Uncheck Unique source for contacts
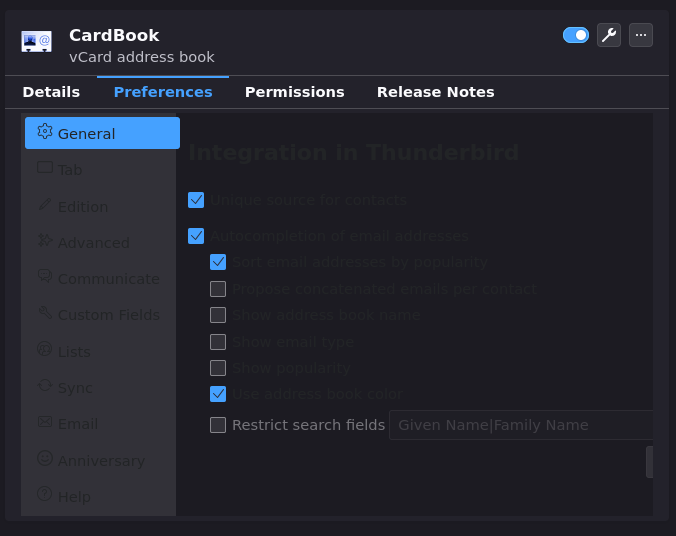The image size is (676, 536). point(196,200)
